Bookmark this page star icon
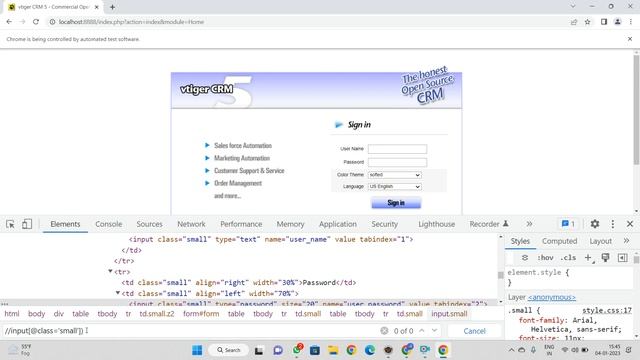640x360 pixels. 587,22
